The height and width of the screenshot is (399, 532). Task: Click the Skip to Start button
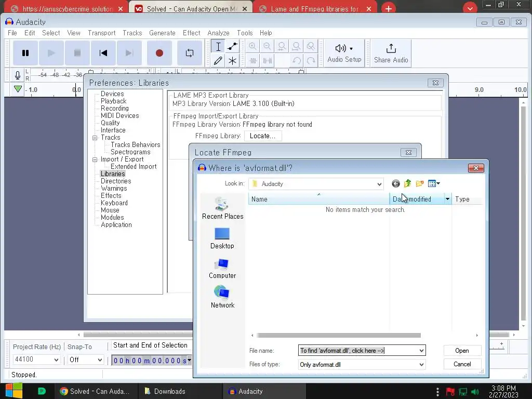pos(103,53)
